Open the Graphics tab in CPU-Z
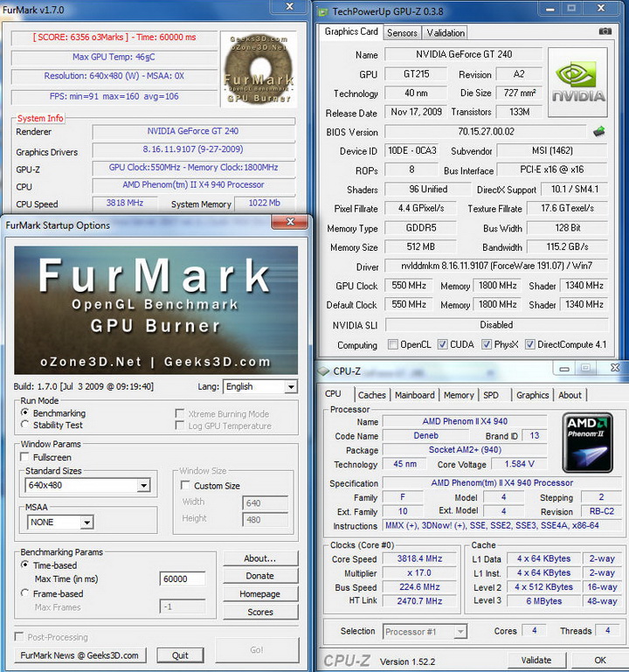 pyautogui.click(x=533, y=395)
